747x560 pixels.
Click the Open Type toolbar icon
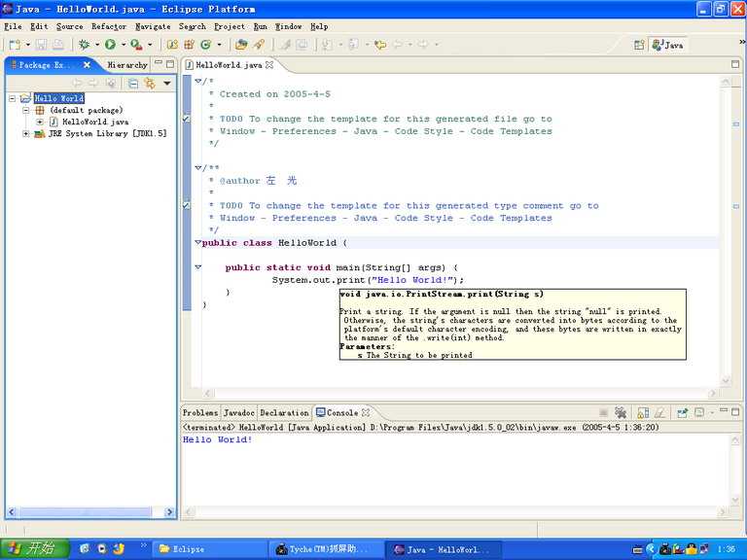pyautogui.click(x=241, y=45)
